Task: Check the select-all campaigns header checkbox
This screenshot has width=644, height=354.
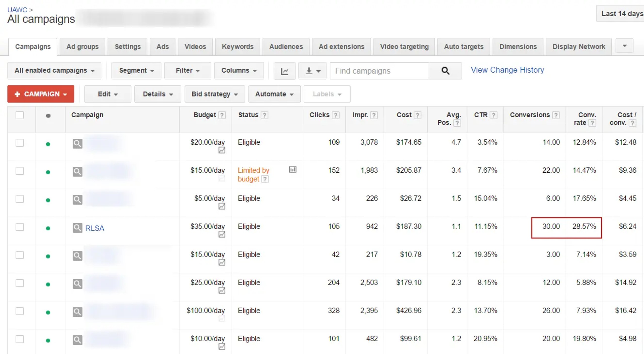Action: [20, 115]
